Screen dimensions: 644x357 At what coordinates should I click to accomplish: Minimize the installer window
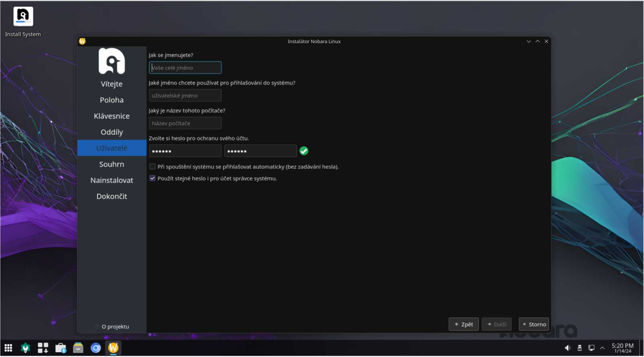(529, 41)
